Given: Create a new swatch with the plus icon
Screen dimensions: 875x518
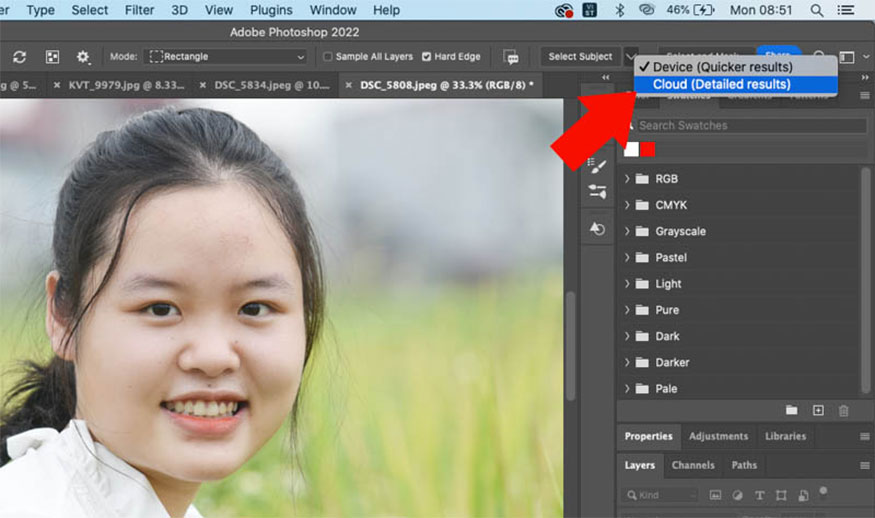Looking at the screenshot, I should pyautogui.click(x=818, y=410).
